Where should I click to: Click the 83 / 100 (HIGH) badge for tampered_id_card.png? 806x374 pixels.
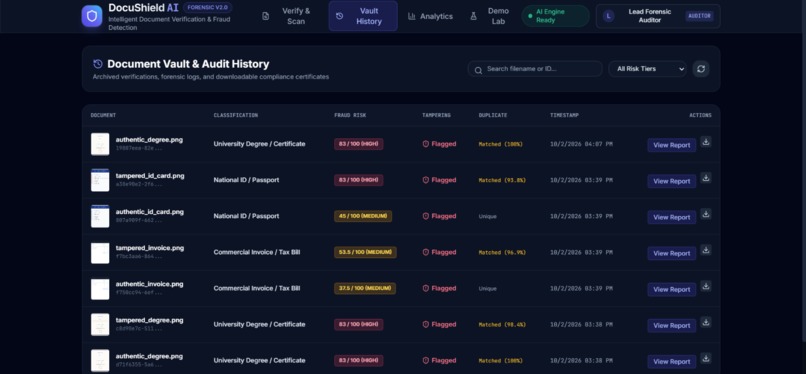358,180
